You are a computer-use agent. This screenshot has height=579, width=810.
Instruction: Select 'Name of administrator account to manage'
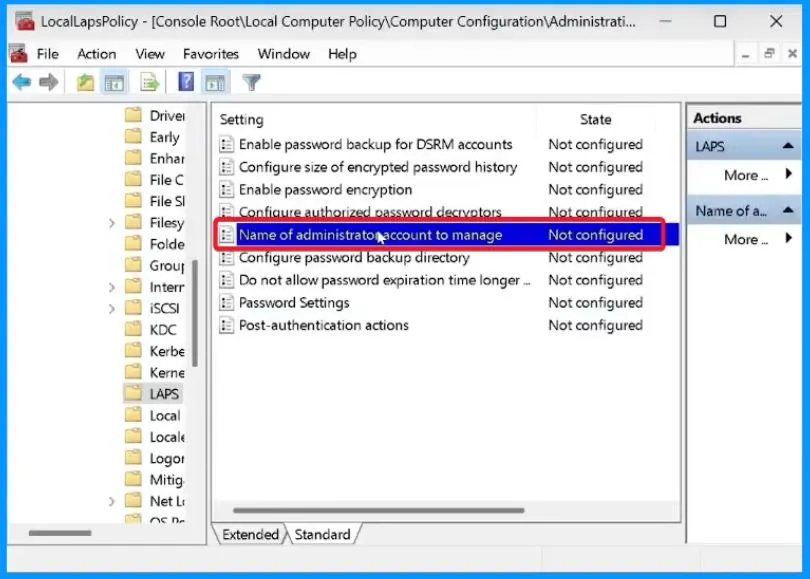pos(370,234)
